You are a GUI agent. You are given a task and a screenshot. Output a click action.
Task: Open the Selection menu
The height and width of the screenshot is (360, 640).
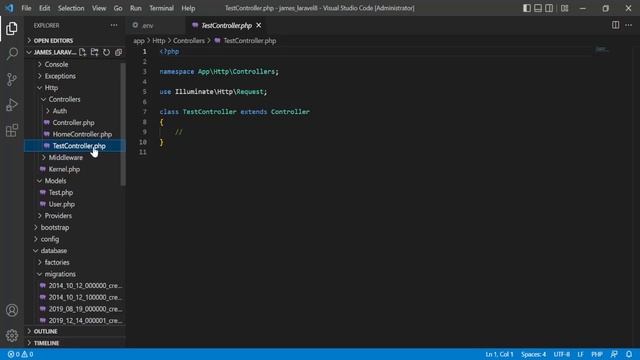point(71,8)
